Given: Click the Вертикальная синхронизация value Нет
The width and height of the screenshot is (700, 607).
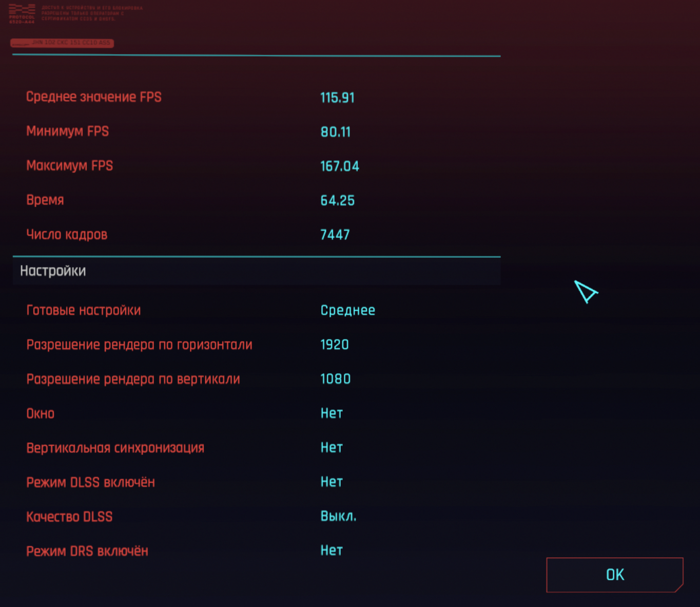Looking at the screenshot, I should (332, 448).
